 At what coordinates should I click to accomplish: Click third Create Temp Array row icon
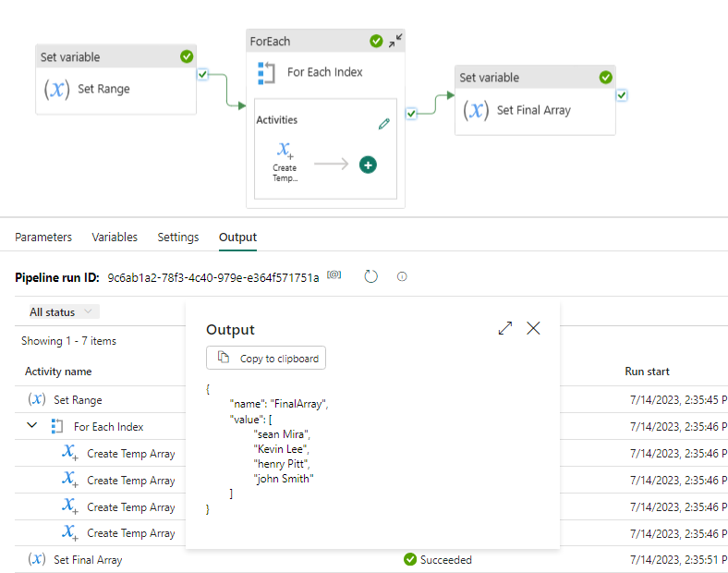[70, 506]
